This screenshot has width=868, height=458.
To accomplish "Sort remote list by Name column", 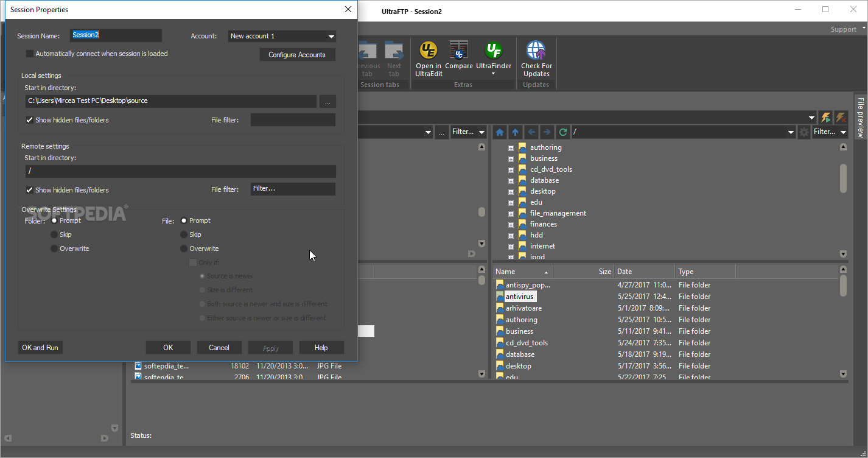I will (523, 272).
